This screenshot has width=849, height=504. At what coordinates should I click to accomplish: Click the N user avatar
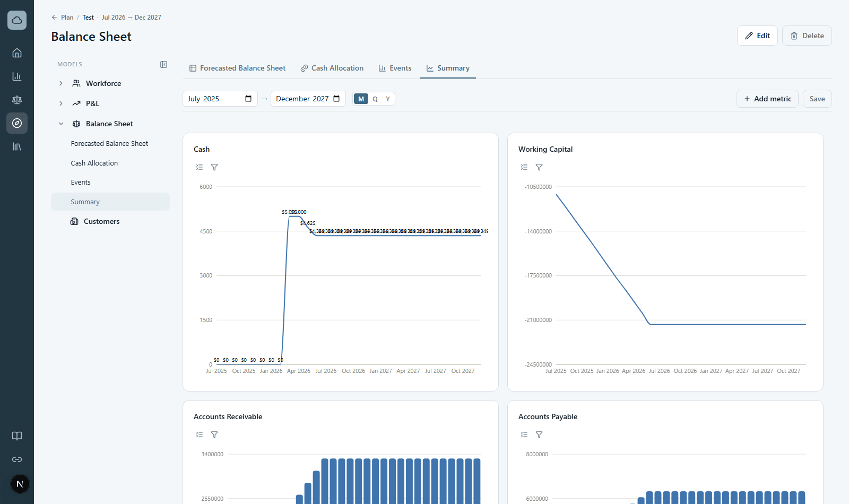pyautogui.click(x=20, y=484)
